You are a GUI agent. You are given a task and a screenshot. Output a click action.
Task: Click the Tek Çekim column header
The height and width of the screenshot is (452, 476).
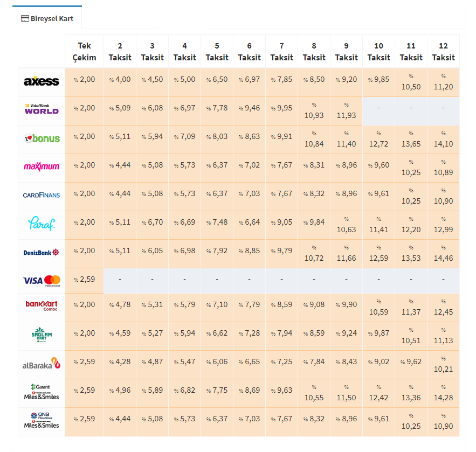(x=85, y=52)
